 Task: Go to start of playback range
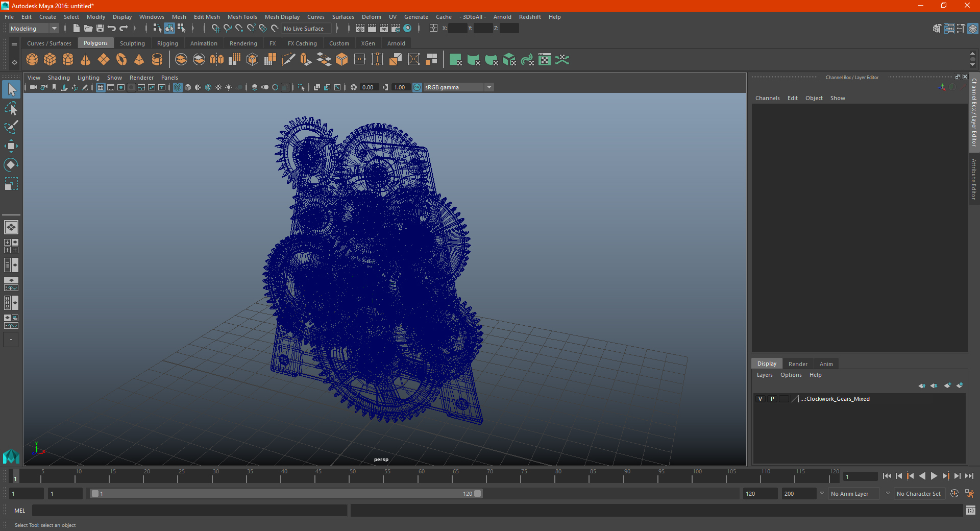pyautogui.click(x=887, y=476)
